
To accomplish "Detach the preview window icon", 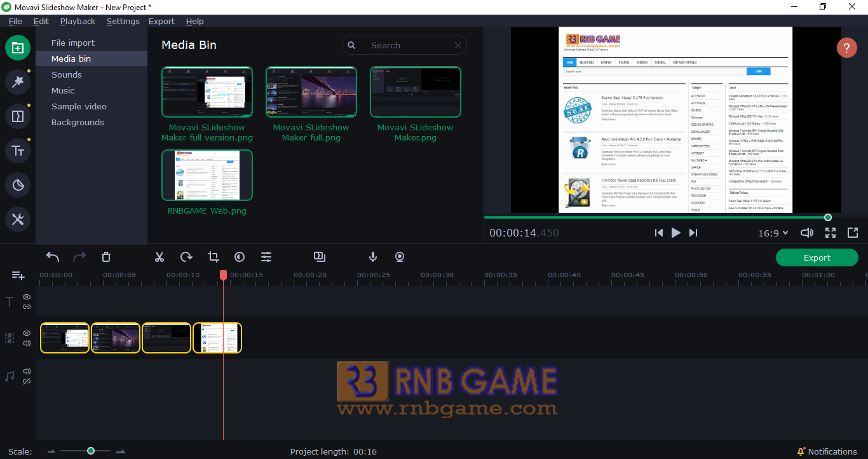I will point(853,233).
